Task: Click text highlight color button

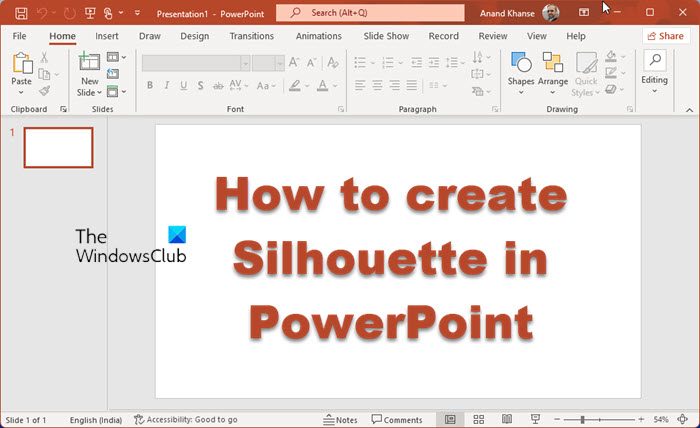Action: point(295,85)
